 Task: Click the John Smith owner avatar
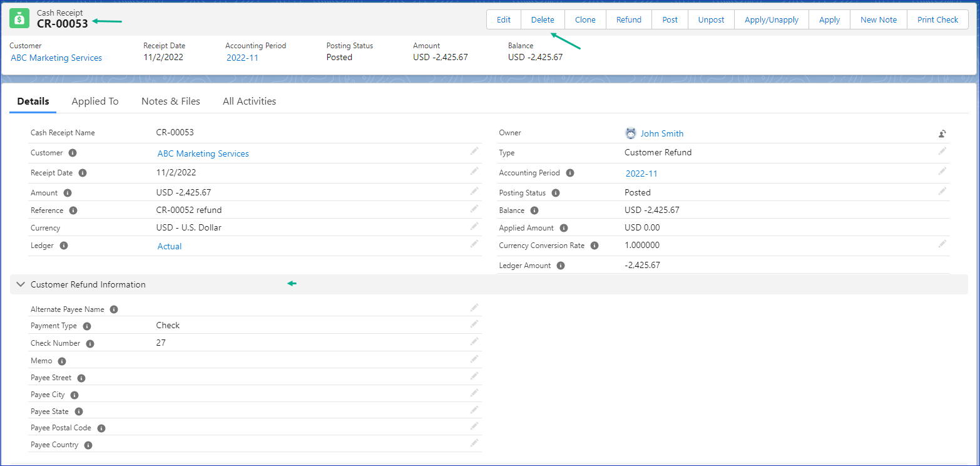click(631, 133)
